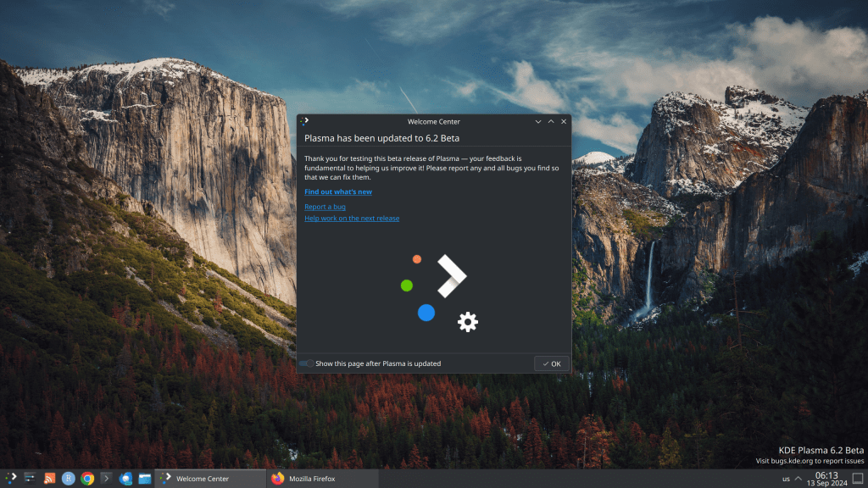
Task: Launch the Konsole terminal icon
Action: coord(107,479)
